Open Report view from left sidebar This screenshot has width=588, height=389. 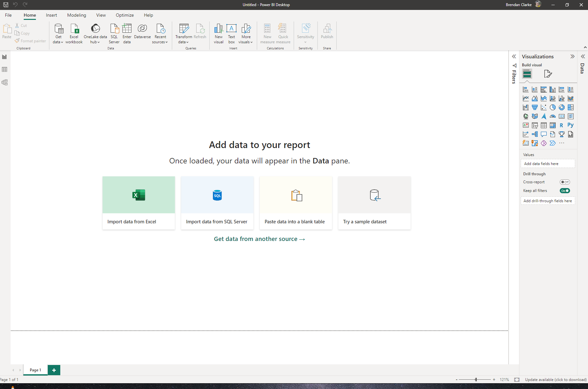tap(4, 57)
